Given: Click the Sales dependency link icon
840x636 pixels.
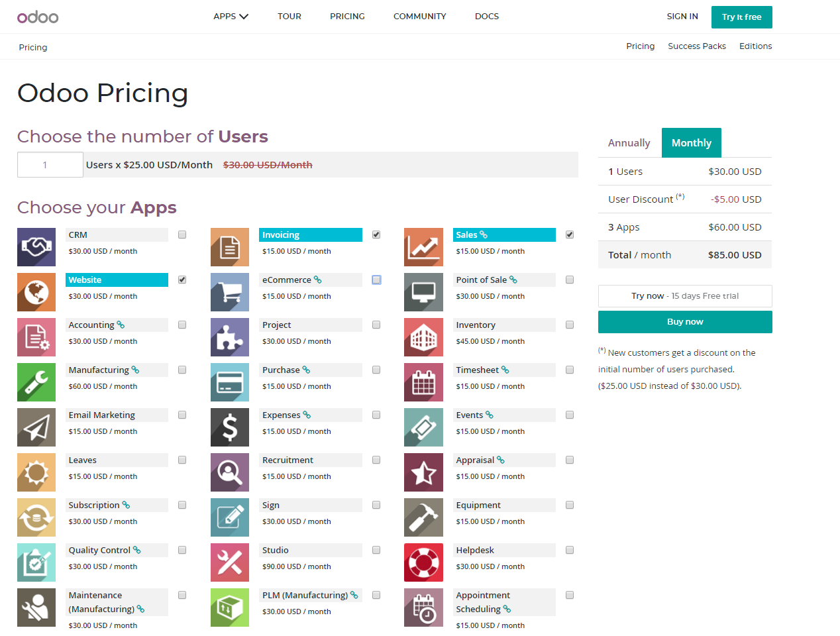Looking at the screenshot, I should pos(484,235).
